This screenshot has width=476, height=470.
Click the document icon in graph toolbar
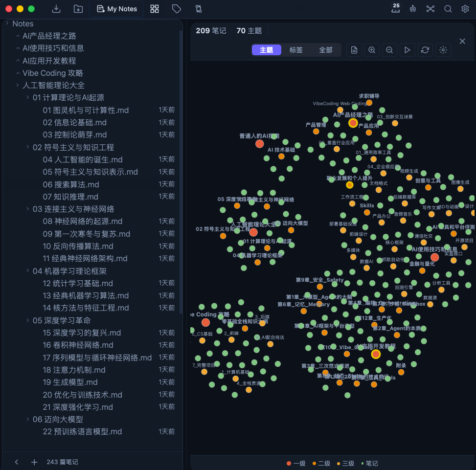tap(354, 50)
